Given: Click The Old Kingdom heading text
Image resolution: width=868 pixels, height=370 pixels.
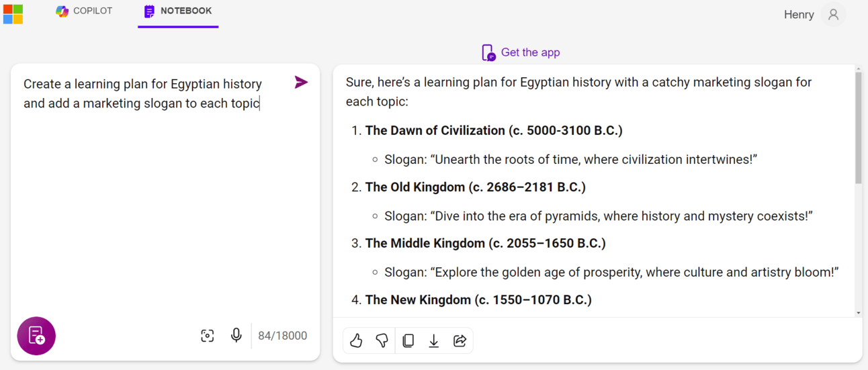Looking at the screenshot, I should click(475, 187).
